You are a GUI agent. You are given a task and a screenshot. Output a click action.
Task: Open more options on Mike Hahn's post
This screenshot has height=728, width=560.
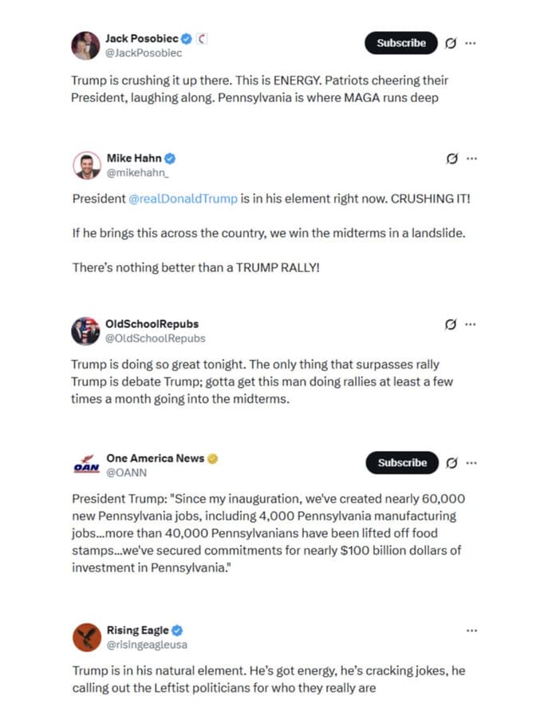click(471, 159)
